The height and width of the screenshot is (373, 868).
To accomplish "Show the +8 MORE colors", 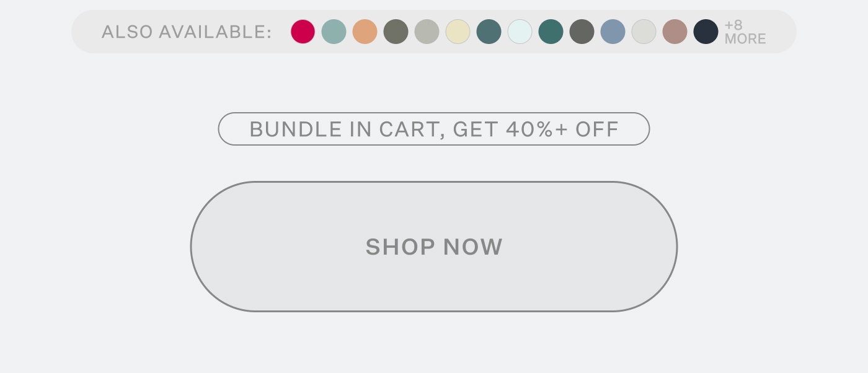I will 745,32.
